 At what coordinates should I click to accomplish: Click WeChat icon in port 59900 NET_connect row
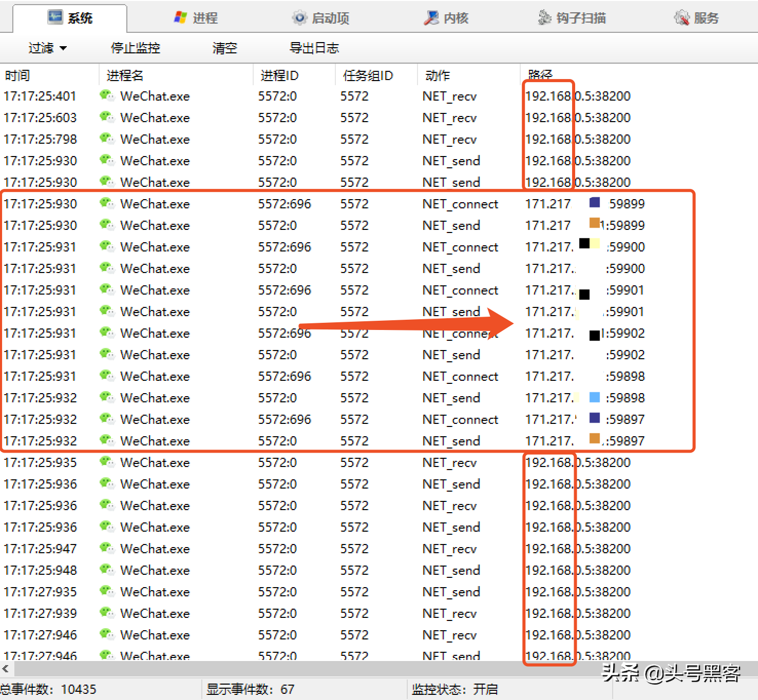107,246
